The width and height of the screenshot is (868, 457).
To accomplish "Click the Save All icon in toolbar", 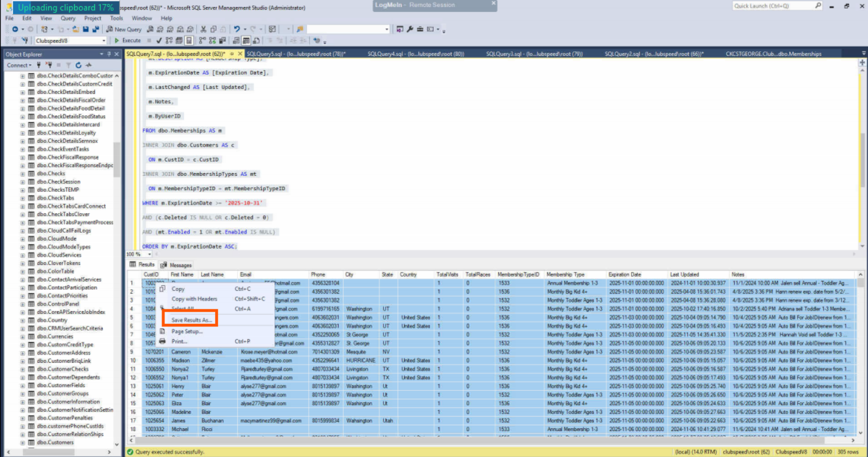I will click(95, 29).
